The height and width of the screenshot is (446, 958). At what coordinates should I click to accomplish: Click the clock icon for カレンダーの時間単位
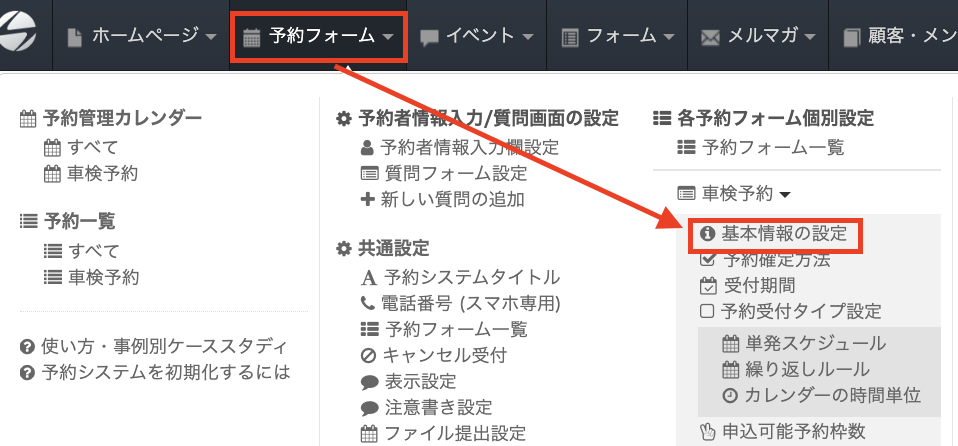730,395
